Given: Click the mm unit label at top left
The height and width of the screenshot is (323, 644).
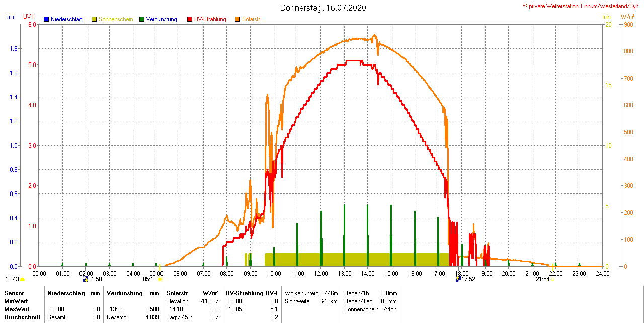Looking at the screenshot, I should (12, 17).
